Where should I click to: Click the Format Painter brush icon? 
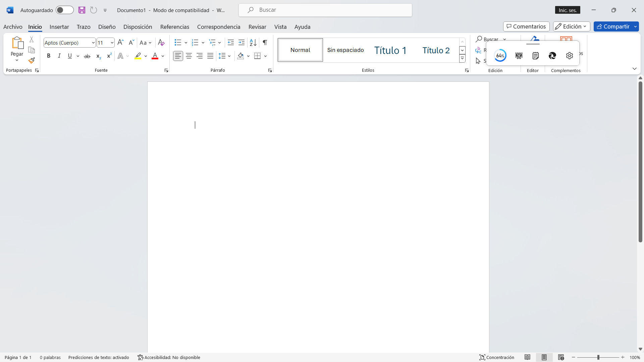coord(32,61)
